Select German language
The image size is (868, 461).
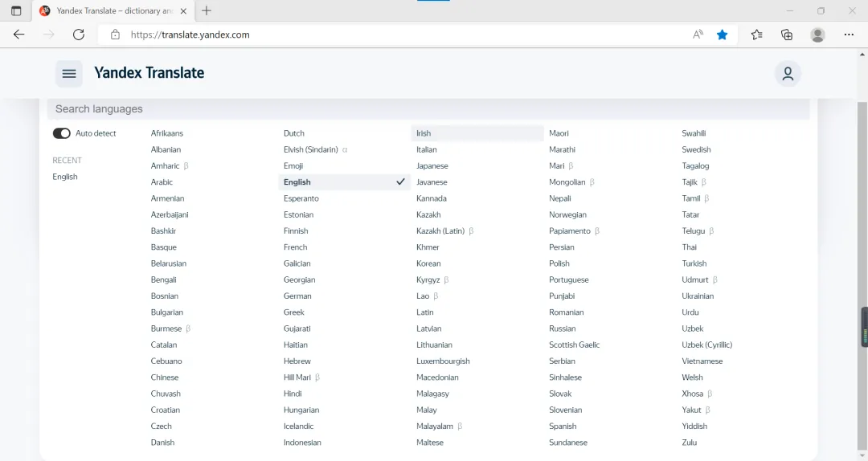point(297,296)
